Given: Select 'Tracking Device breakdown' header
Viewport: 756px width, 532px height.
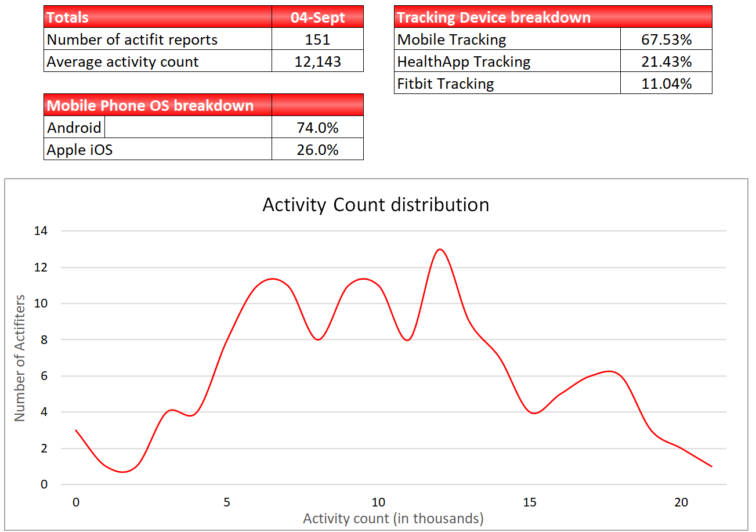Looking at the screenshot, I should coord(553,17).
